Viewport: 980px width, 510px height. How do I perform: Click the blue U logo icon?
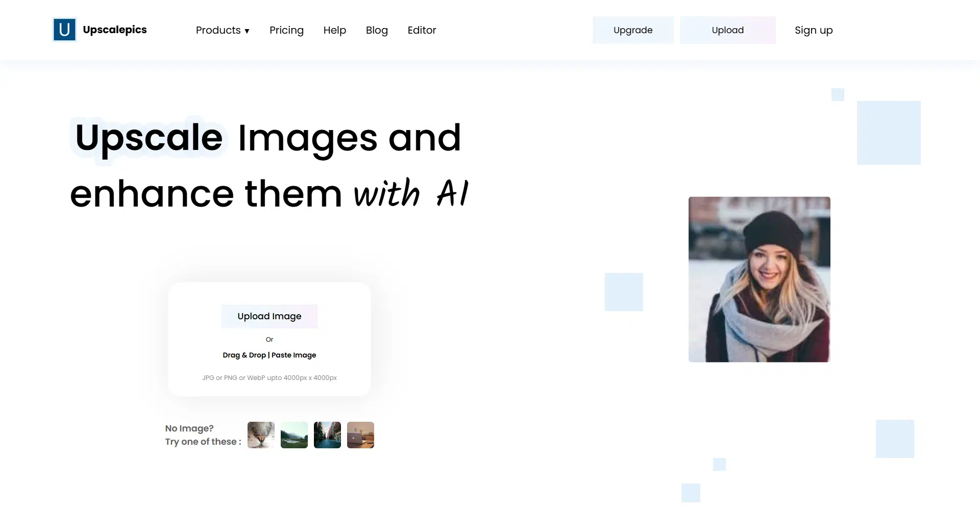[64, 30]
